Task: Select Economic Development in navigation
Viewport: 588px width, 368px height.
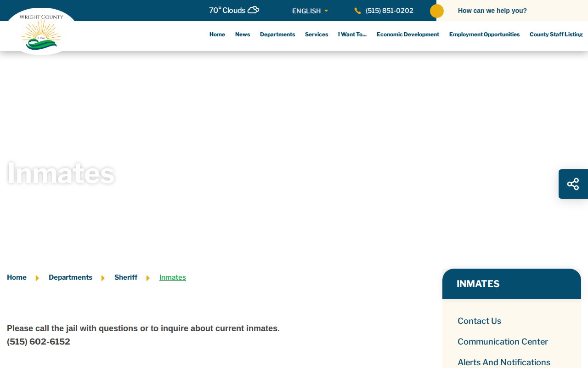Action: click(408, 34)
